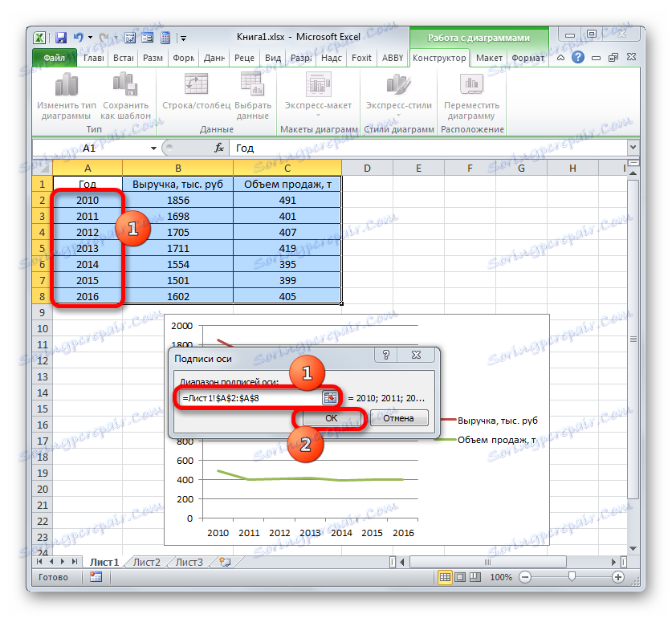Click the macro recording icon in status bar
The height and width of the screenshot is (618, 672).
point(96,577)
